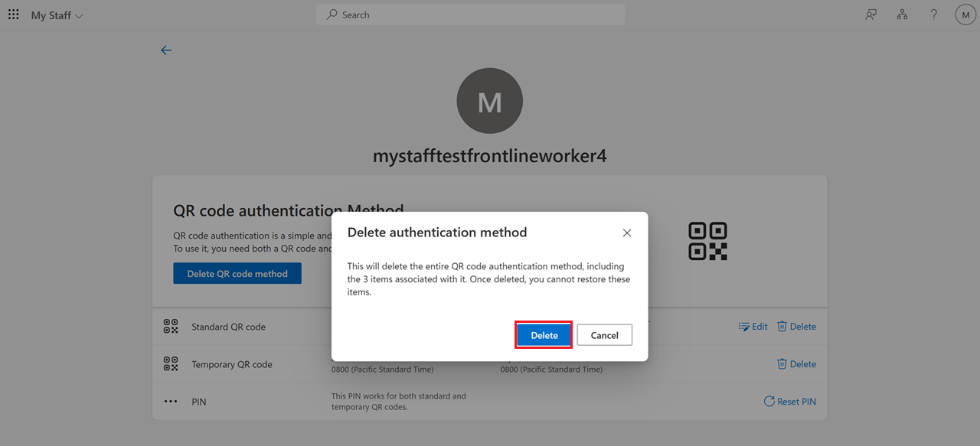Click the Temporary QR code row icon

tap(170, 364)
